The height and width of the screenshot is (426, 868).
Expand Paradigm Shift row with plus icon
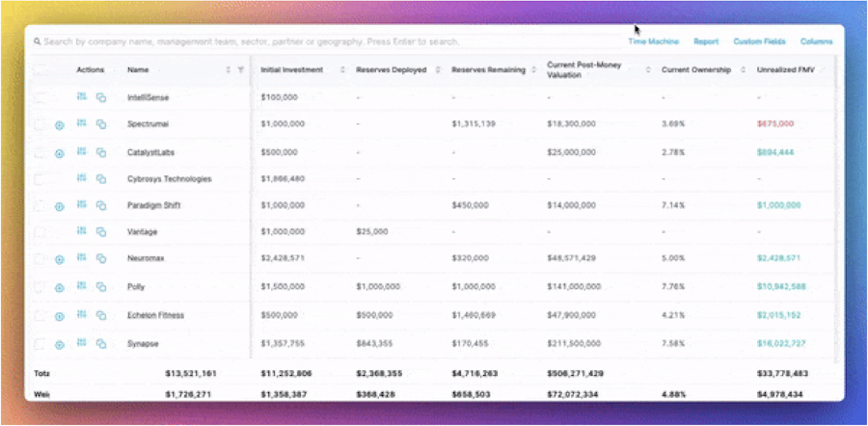(x=60, y=206)
